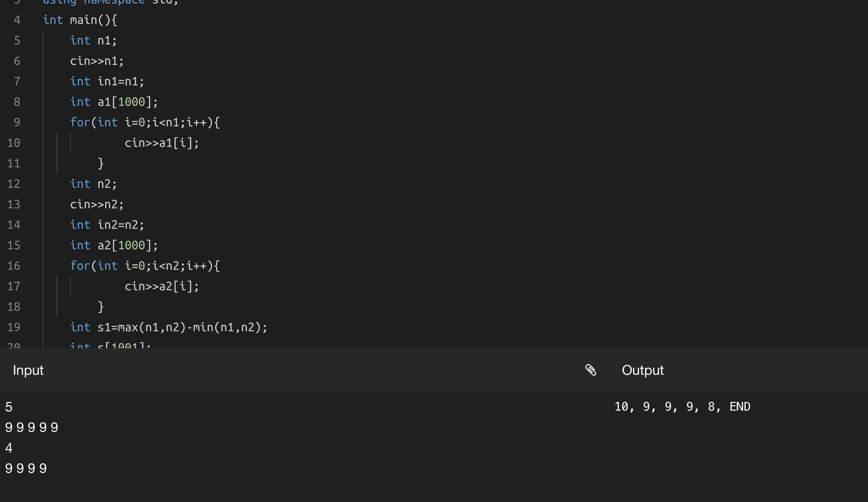Click the 'int n2;' declaration line
This screenshot has width=868, height=502.
click(94, 184)
